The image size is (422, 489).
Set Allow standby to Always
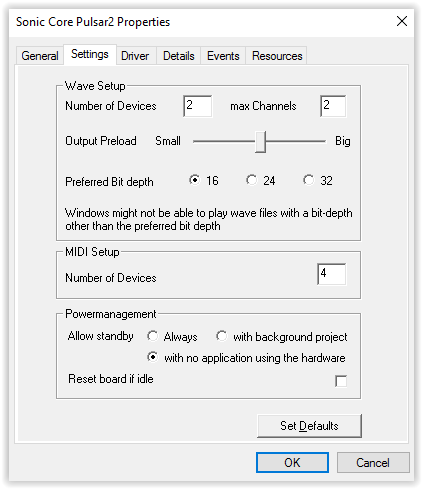pos(153,336)
